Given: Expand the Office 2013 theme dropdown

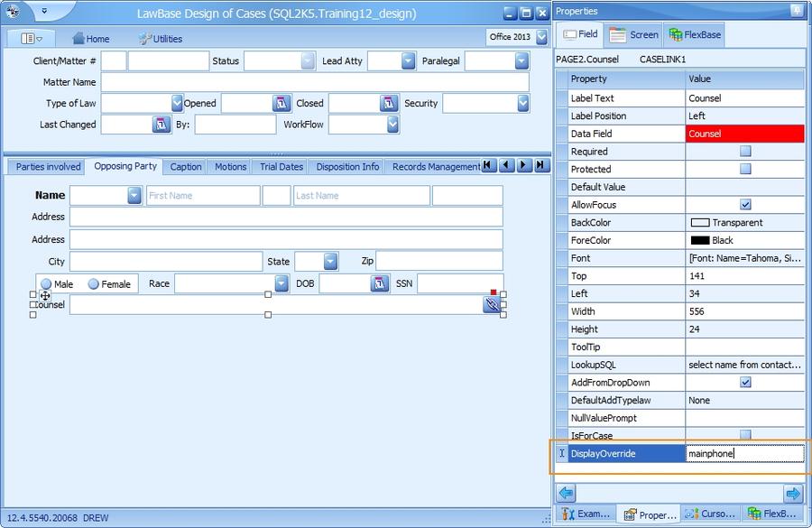Looking at the screenshot, I should (x=541, y=37).
